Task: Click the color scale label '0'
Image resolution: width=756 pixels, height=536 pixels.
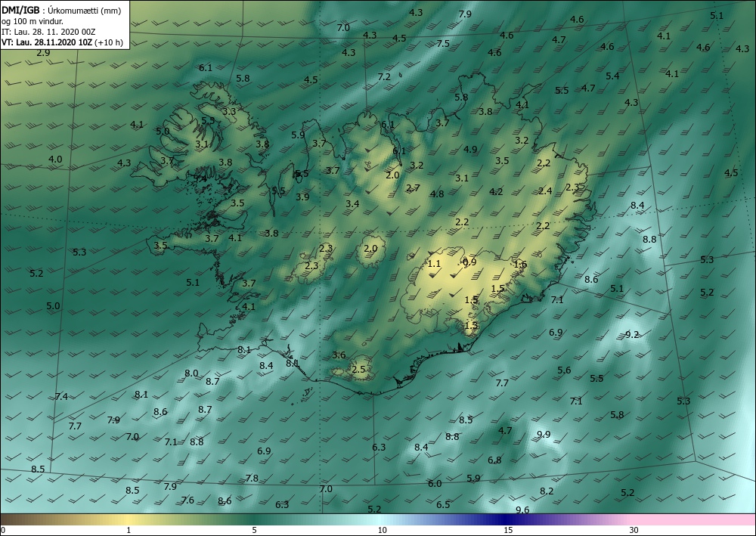Action: (3, 531)
